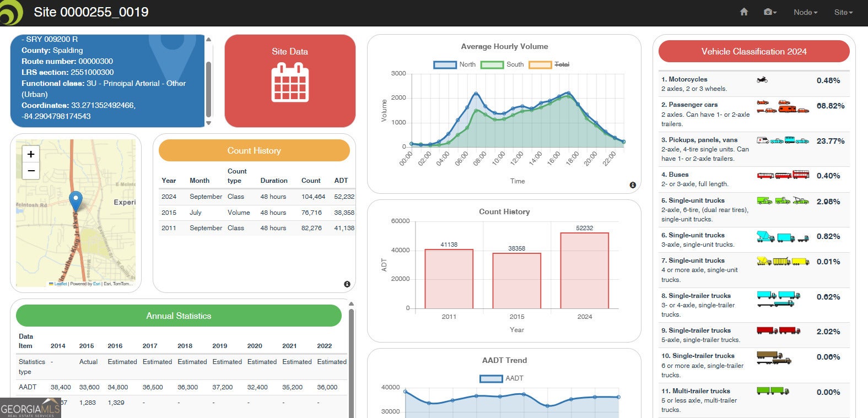The height and width of the screenshot is (418, 868).
Task: Zoom in on the map
Action: (31, 154)
